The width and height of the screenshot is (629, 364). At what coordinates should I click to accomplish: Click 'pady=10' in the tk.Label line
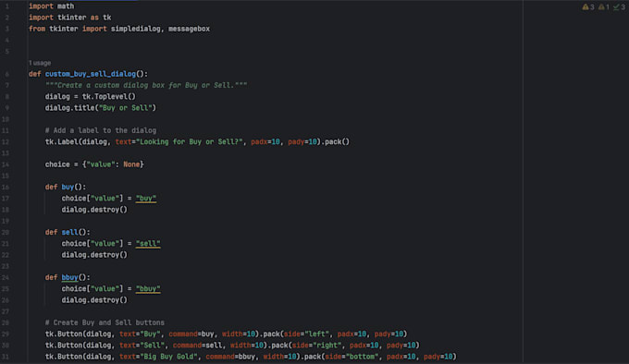(302, 141)
